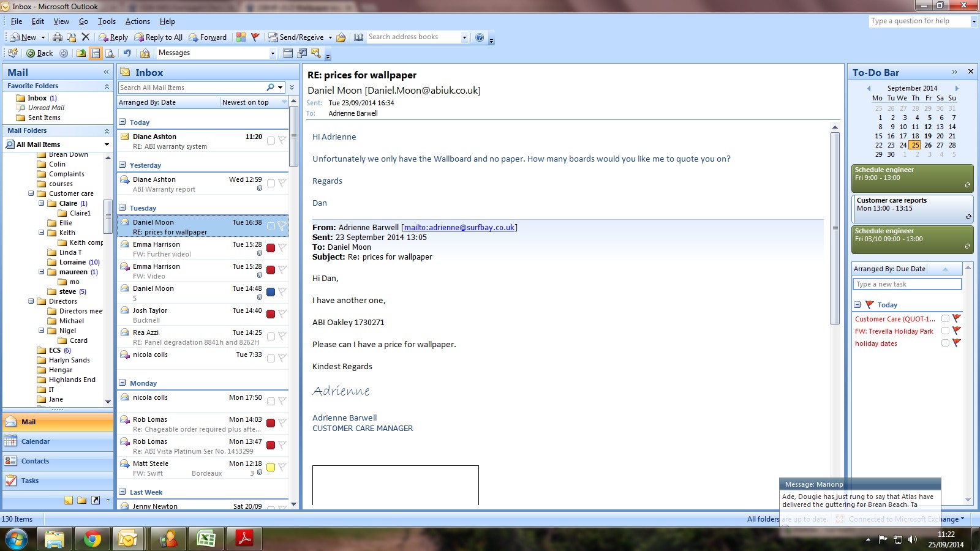Open the Folder List icon in navigation pane
980x551 pixels.
(82, 500)
